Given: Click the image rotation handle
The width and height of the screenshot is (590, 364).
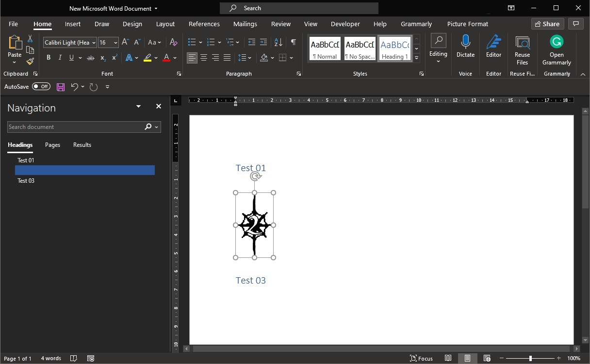Looking at the screenshot, I should pyautogui.click(x=255, y=176).
